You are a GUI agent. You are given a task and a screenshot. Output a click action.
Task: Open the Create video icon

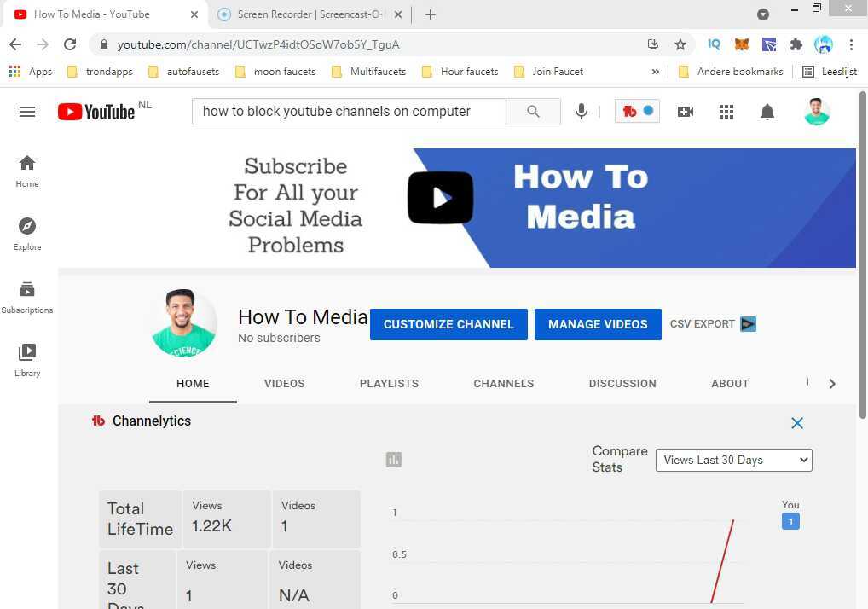click(x=686, y=111)
